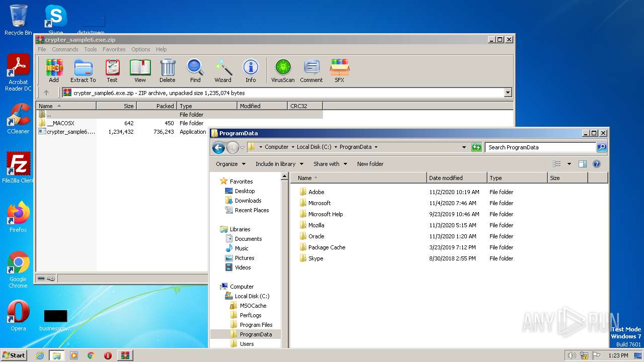Open the view options dropdown arrow
644x362 pixels.
(569, 164)
